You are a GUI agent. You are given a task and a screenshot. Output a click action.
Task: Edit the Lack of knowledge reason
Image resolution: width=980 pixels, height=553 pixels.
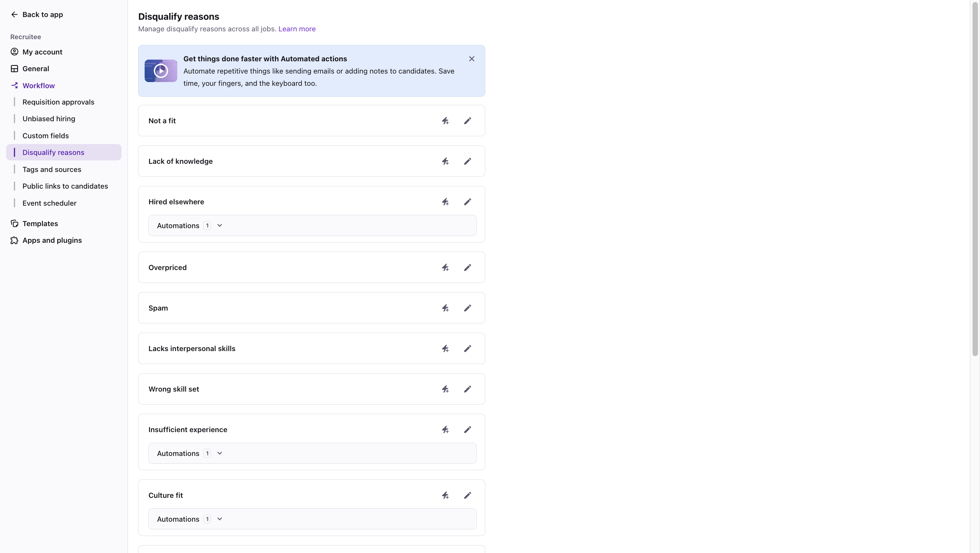468,161
